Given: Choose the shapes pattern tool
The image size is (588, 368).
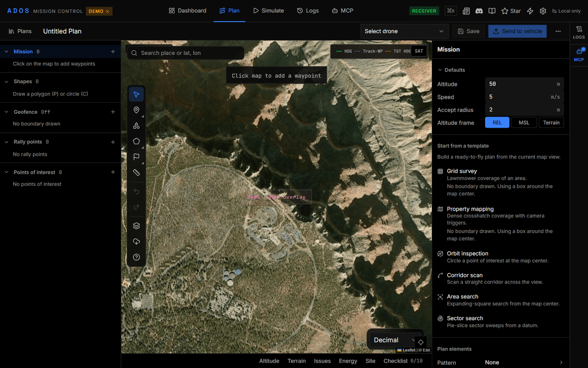Looking at the screenshot, I should 136,126.
